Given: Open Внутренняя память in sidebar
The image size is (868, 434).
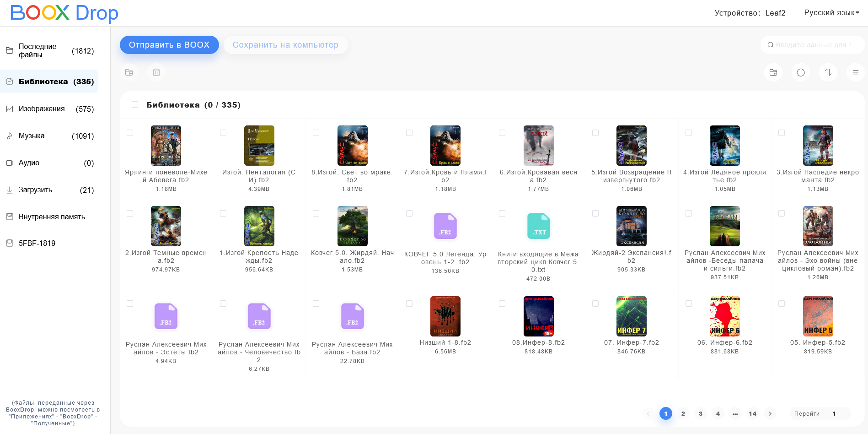Looking at the screenshot, I should click(x=49, y=217).
